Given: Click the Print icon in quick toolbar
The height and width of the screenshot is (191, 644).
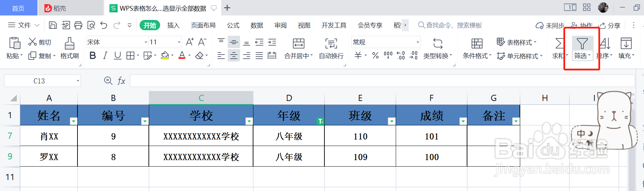Looking at the screenshot, I should pyautogui.click(x=78, y=25).
